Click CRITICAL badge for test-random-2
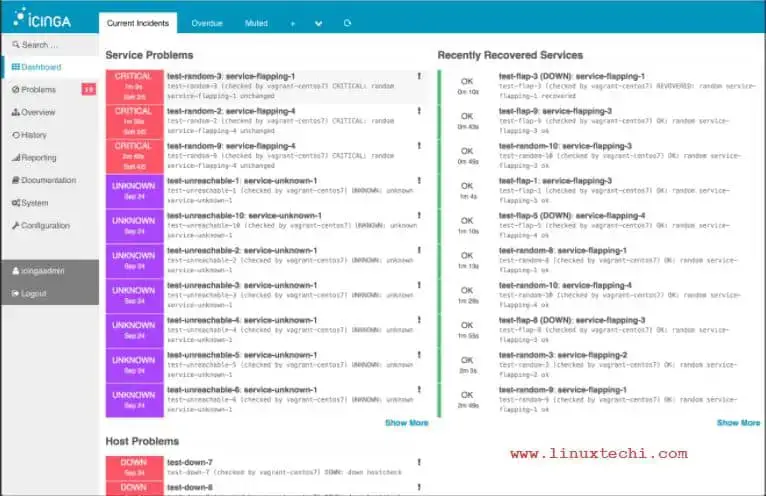The width and height of the screenshot is (766, 496). pyautogui.click(x=134, y=121)
